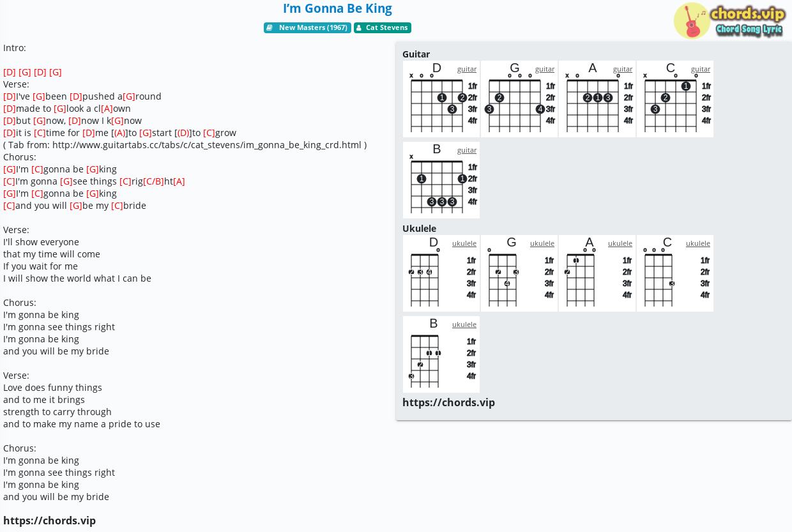This screenshot has width=792, height=532.
Task: Click the [A] chord after 'ht' in the chorus
Action: click(179, 181)
